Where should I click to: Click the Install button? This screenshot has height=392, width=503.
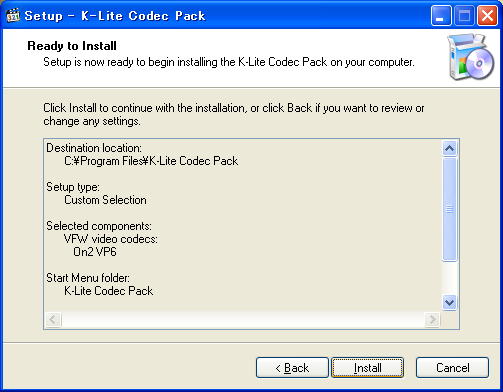tap(367, 368)
